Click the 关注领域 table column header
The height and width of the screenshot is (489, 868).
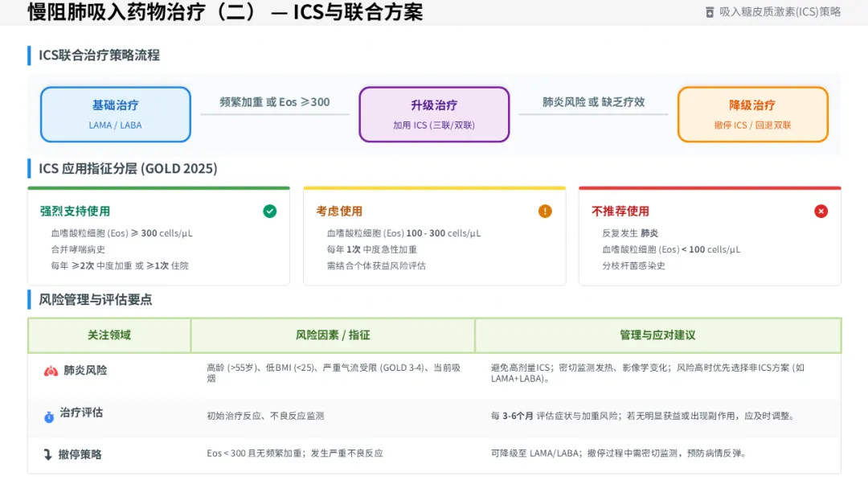coord(109,335)
